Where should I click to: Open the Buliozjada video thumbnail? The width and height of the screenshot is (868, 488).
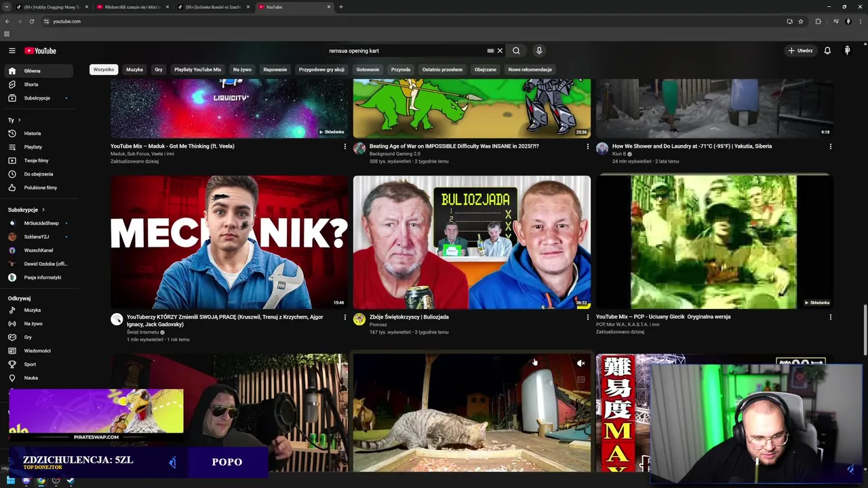[472, 242]
